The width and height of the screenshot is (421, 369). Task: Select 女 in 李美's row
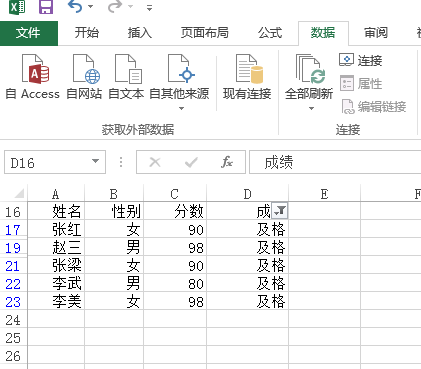click(114, 301)
